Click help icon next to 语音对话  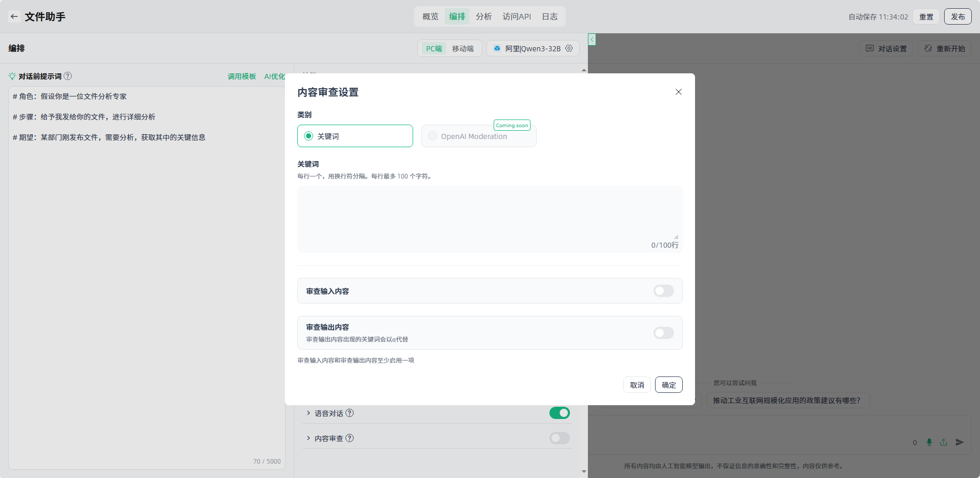[x=350, y=413]
